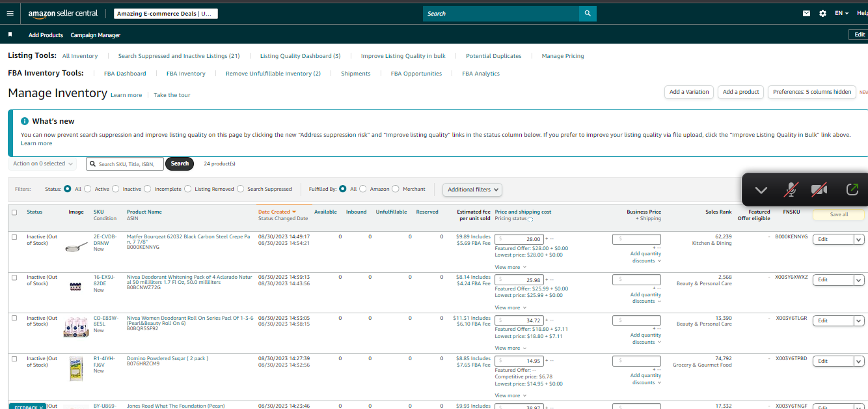Image resolution: width=868 pixels, height=409 pixels.
Task: Open the hamburger navigation menu
Action: (x=10, y=13)
